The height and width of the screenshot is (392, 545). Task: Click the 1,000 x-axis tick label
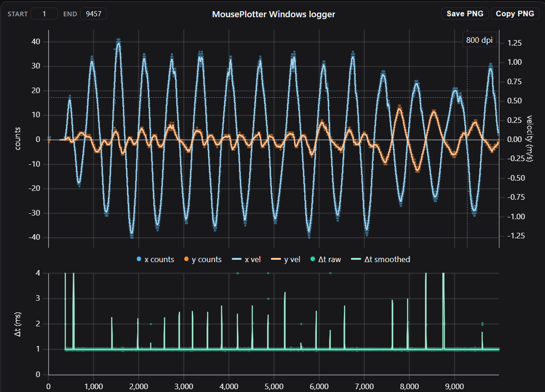[x=94, y=386]
